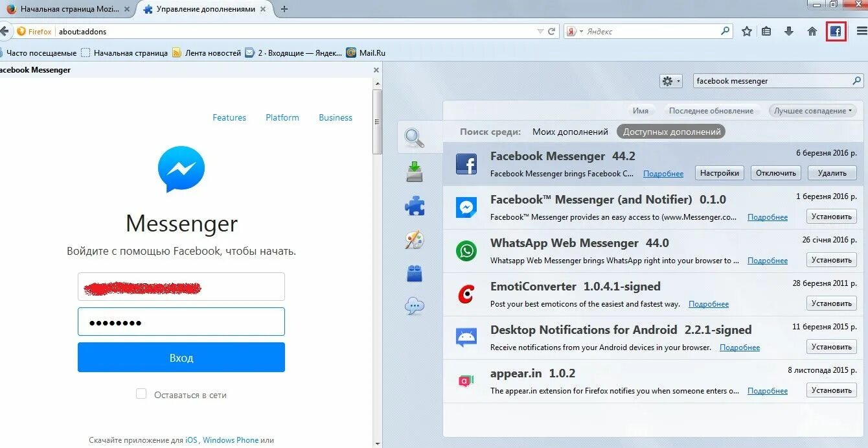Sort add-ons by Имя
Screen dimensions: 868x448
tap(641, 111)
